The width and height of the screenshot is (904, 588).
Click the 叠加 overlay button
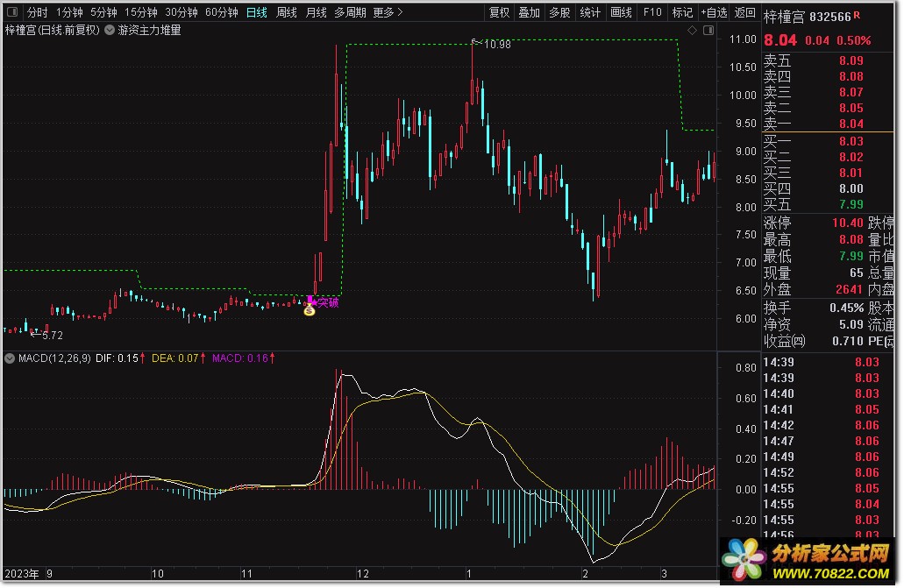[530, 12]
